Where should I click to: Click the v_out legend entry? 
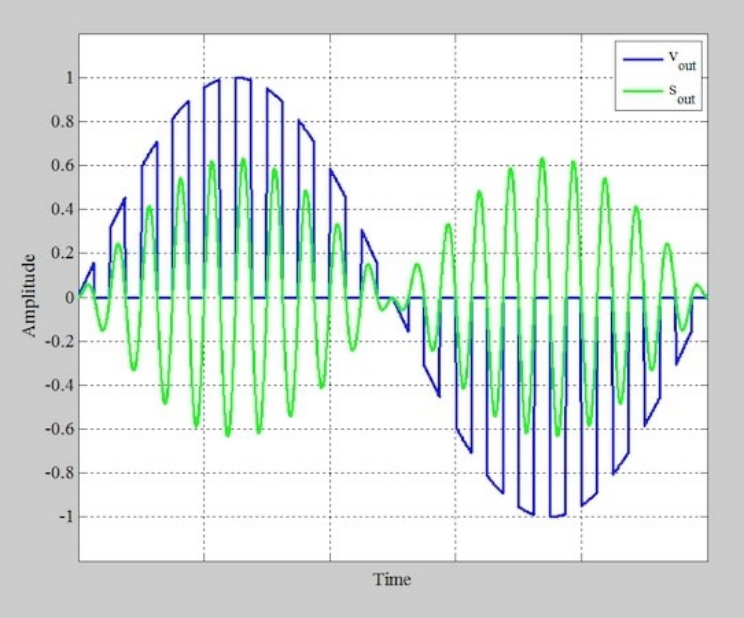(x=660, y=61)
